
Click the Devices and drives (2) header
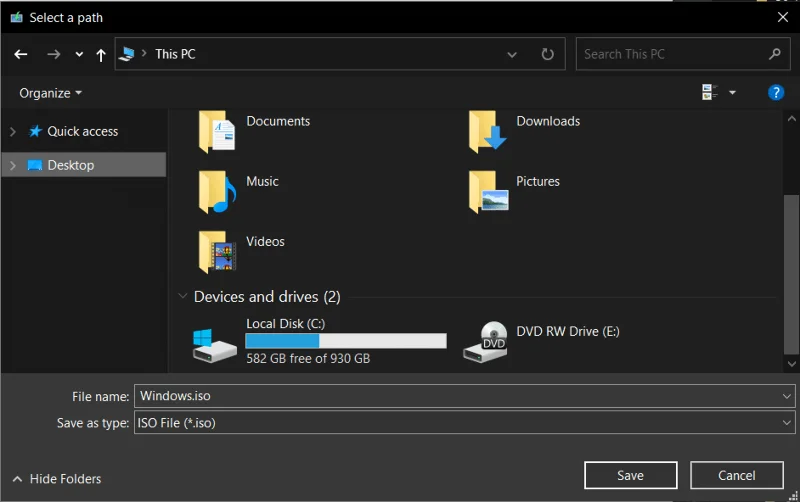267,297
